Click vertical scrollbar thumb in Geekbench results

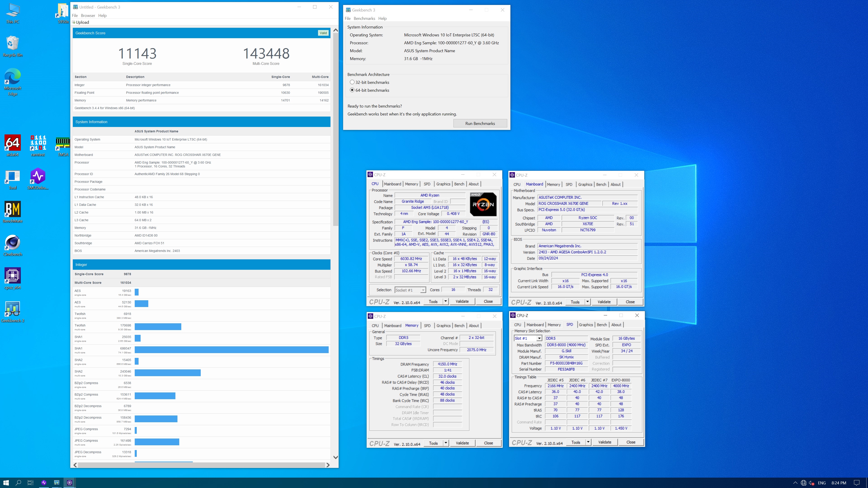point(336,129)
